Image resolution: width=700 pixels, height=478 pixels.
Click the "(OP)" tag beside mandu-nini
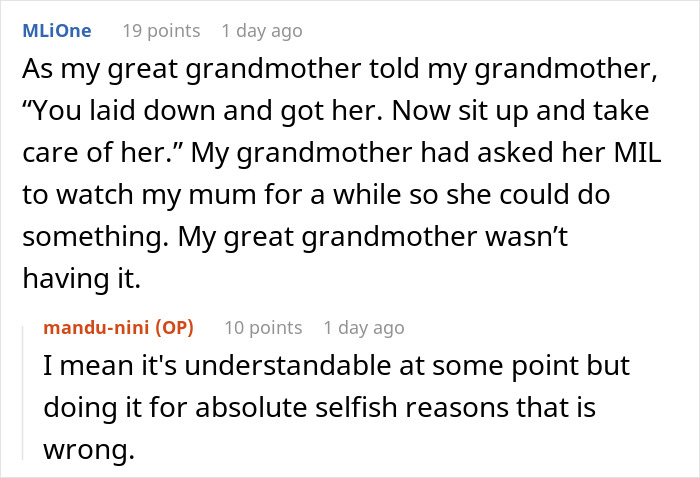pyautogui.click(x=174, y=327)
